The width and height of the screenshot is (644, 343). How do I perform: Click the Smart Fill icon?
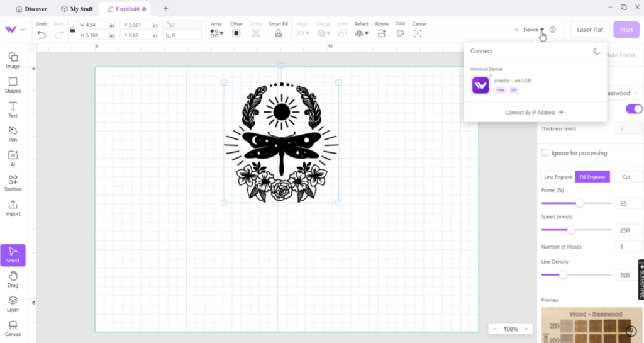click(x=278, y=33)
